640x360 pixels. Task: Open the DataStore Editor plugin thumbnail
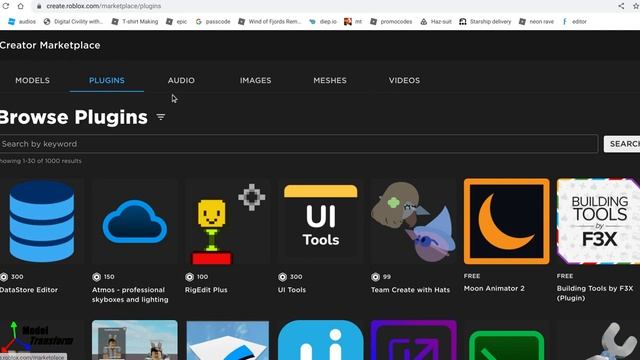pos(42,221)
